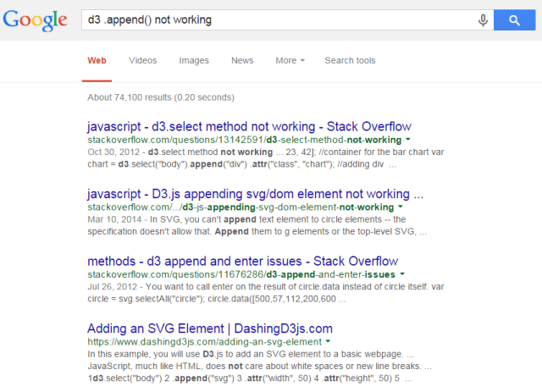Screen dimensions: 542x392
Task: Open 'Adding an SVG Element | DashingD3js.com' result
Action: pyautogui.click(x=210, y=329)
